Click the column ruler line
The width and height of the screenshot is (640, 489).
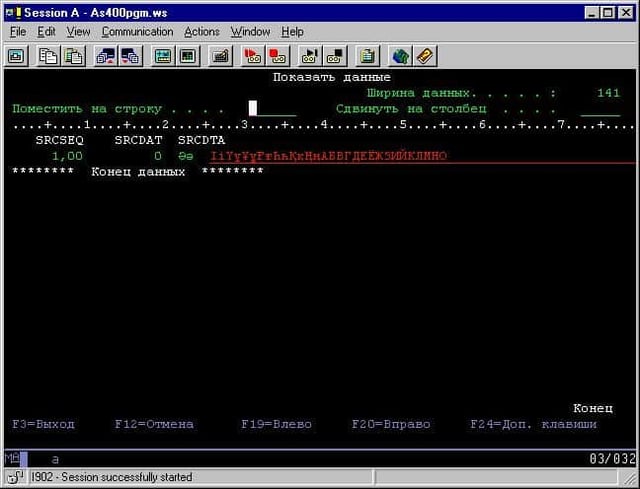[324, 125]
